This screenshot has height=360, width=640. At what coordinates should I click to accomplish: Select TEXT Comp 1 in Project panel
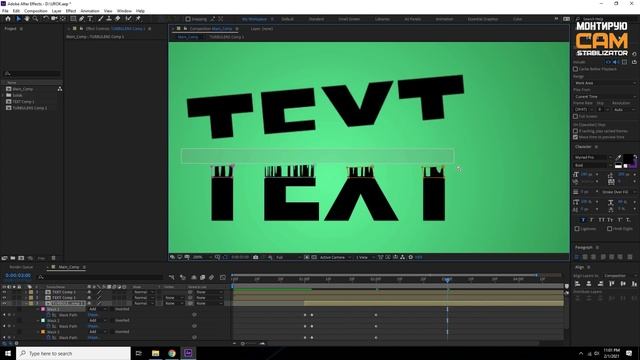click(x=23, y=102)
